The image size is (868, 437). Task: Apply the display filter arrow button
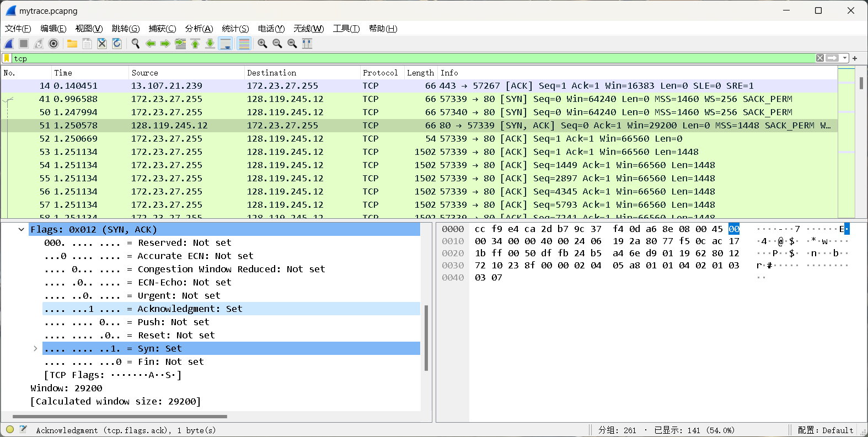pyautogui.click(x=832, y=58)
